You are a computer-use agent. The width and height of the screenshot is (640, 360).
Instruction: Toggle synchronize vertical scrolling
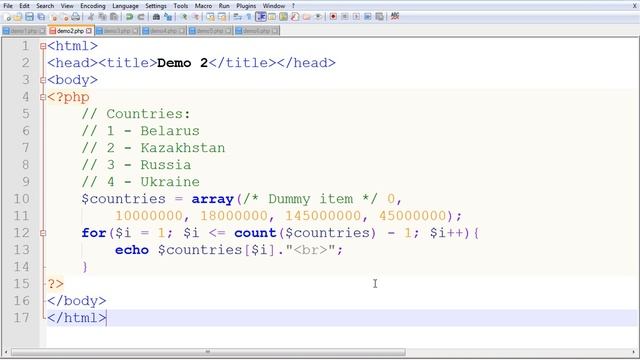[210, 17]
